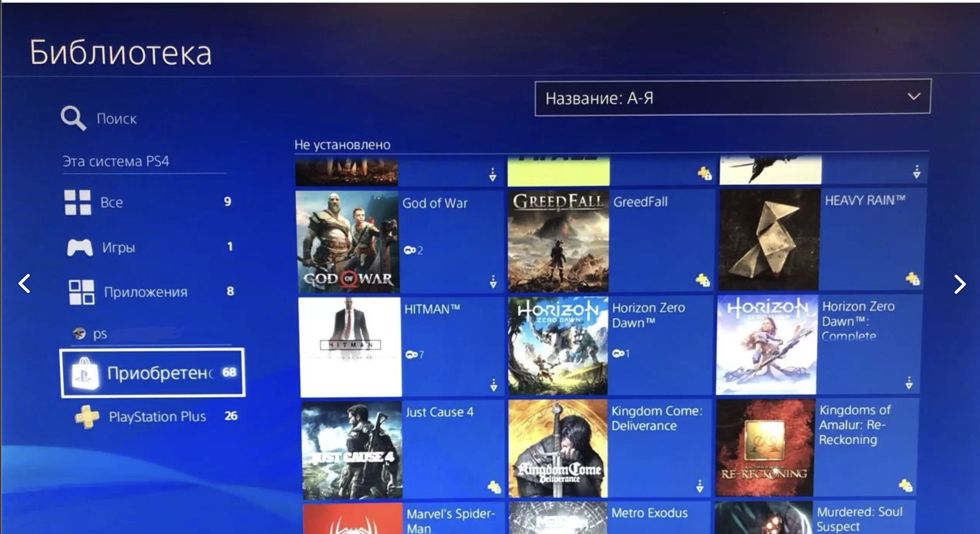
Task: Click the PS Plus lock icon on Just Cause 4
Action: click(494, 487)
